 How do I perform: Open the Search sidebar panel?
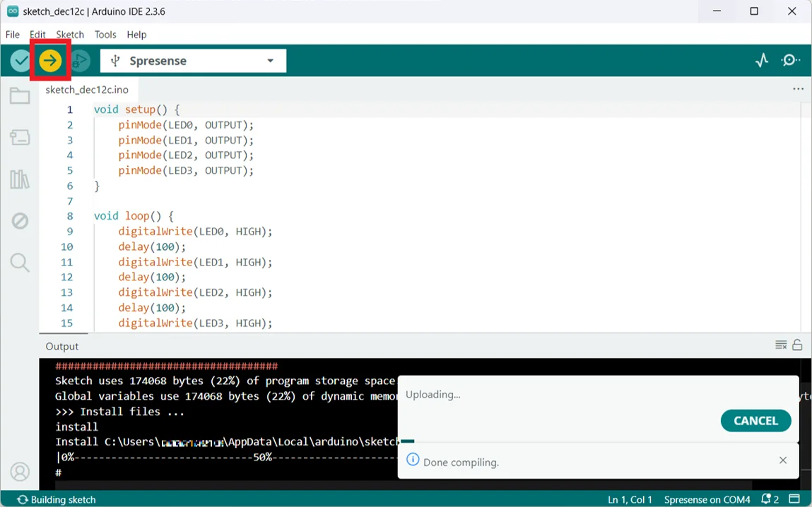(20, 262)
